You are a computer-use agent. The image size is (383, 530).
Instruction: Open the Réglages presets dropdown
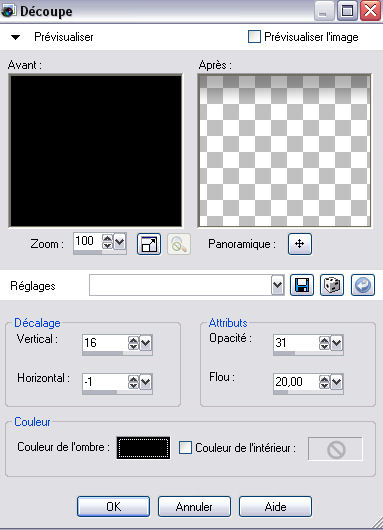coord(278,285)
